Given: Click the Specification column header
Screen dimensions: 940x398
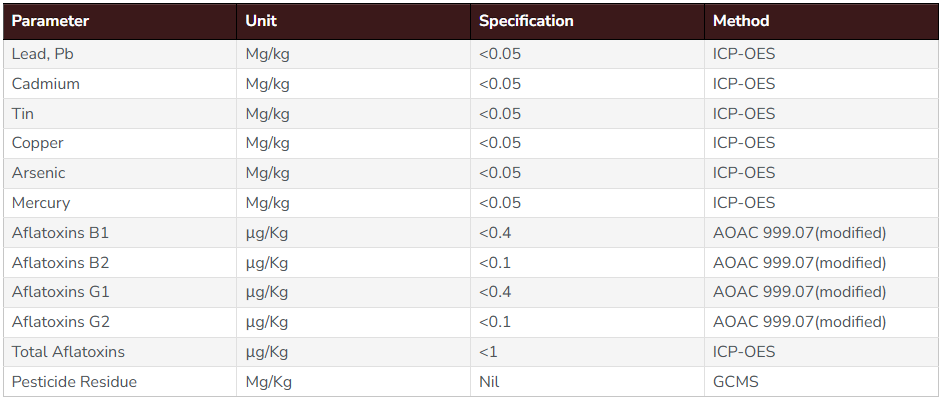Looking at the screenshot, I should (587, 21).
